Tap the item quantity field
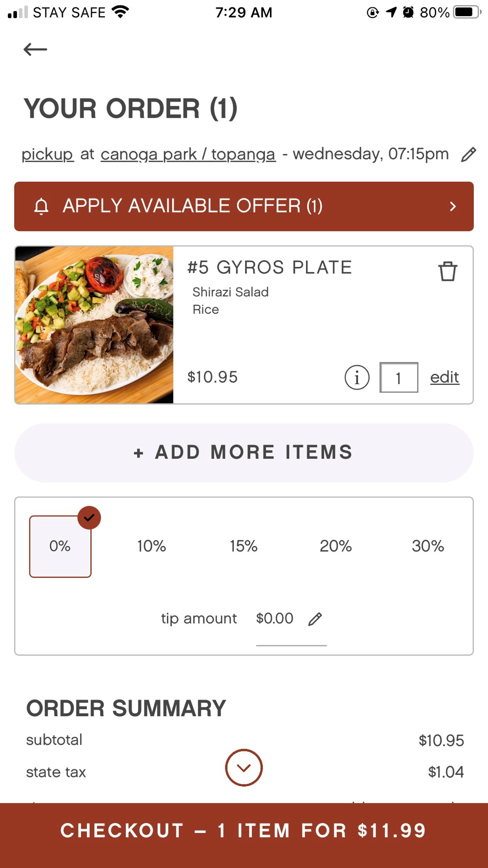This screenshot has width=488, height=868. coord(399,377)
